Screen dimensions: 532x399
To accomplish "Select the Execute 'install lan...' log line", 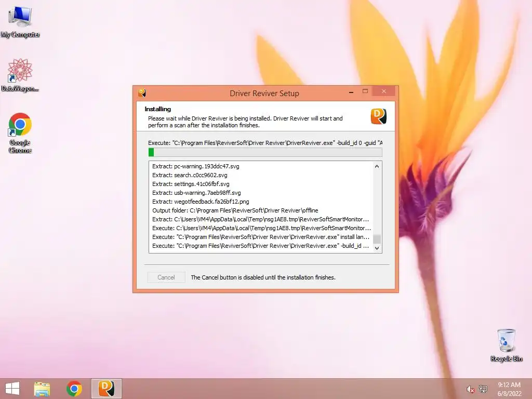I will click(x=261, y=237).
